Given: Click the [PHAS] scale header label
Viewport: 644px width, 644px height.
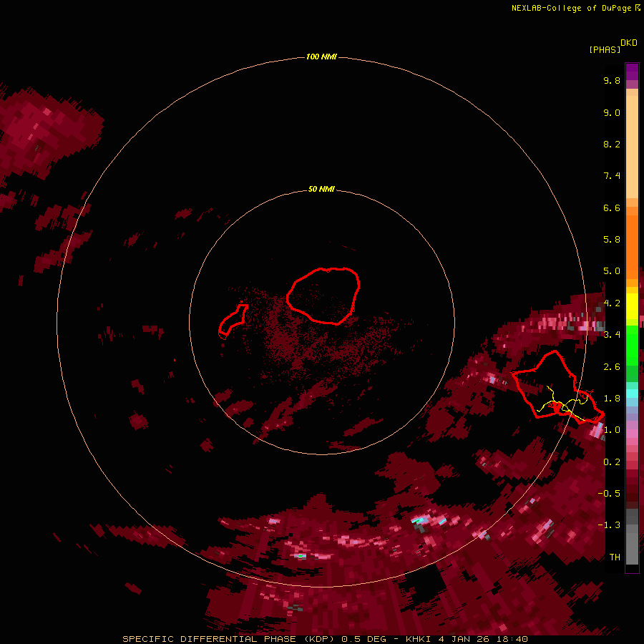Looking at the screenshot, I should tap(605, 49).
